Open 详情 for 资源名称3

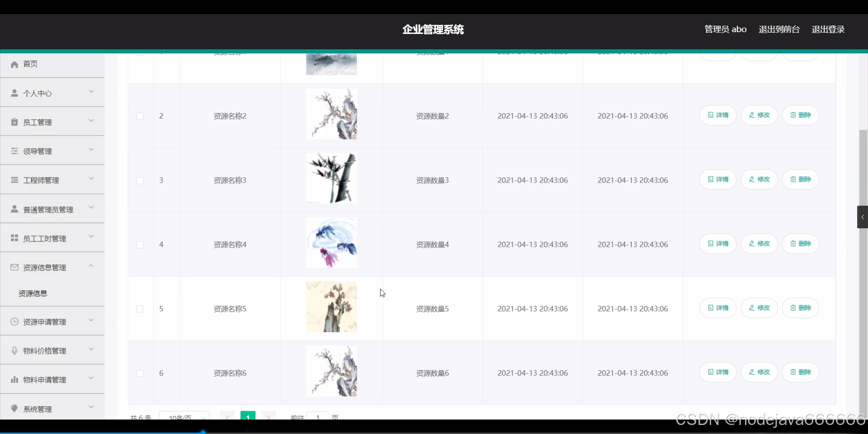(x=718, y=179)
